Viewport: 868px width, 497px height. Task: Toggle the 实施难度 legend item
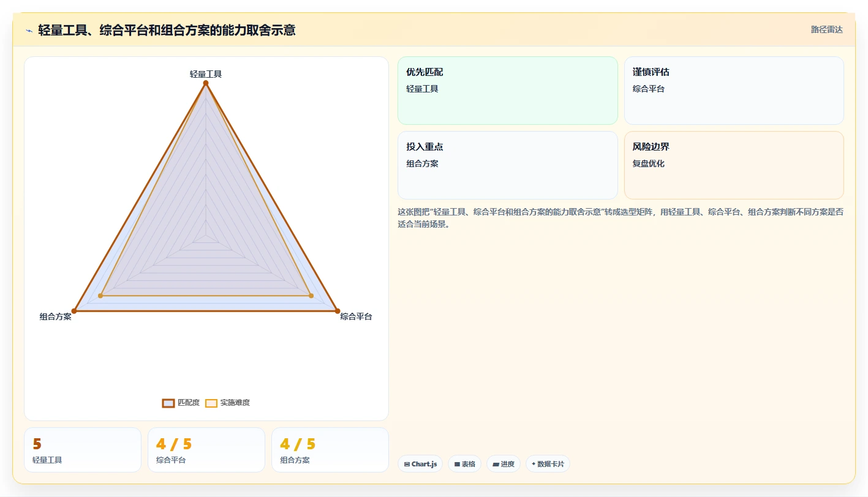[227, 403]
